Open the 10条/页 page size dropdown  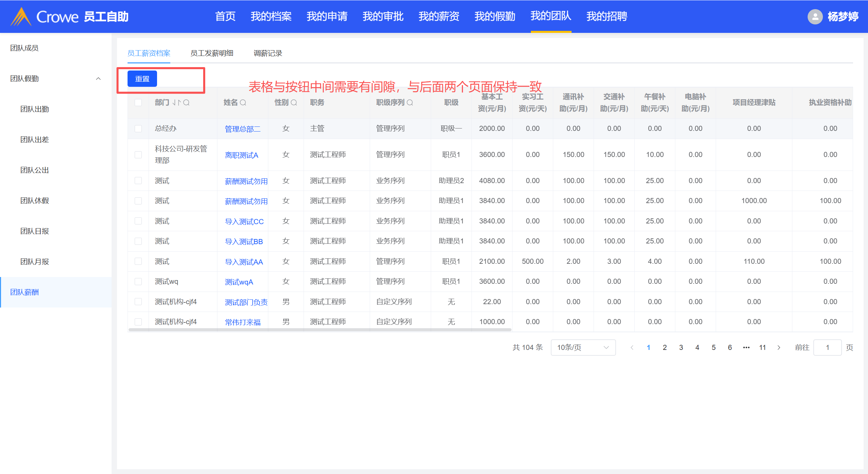[x=583, y=347]
